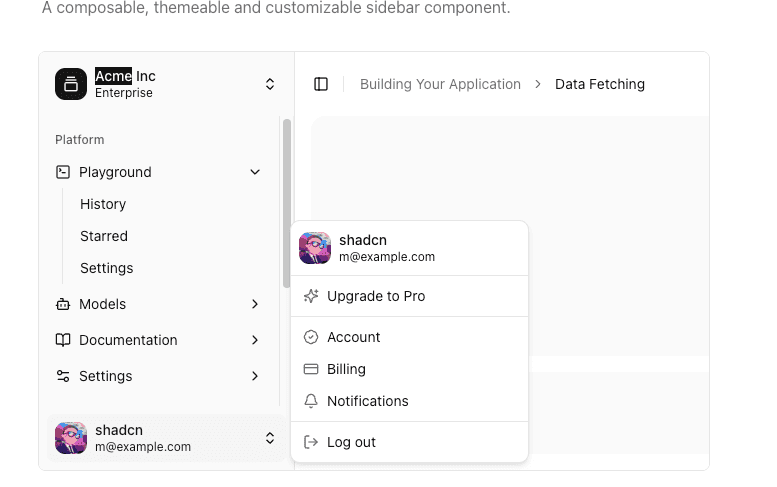The width and height of the screenshot is (777, 487).
Task: Open the Acme Inc team switcher
Action: (166, 84)
